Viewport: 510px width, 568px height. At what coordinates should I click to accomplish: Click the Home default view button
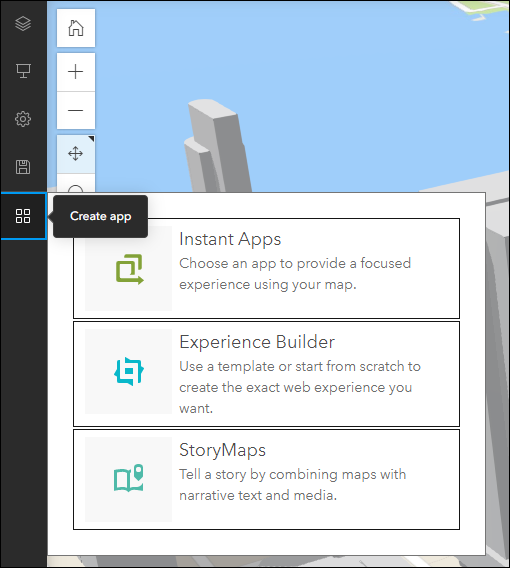(x=76, y=28)
